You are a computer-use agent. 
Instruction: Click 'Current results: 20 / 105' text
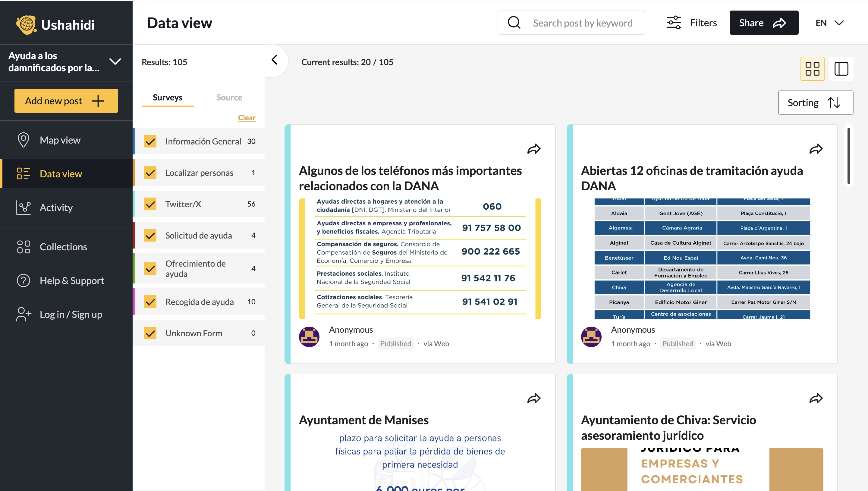[x=347, y=62]
